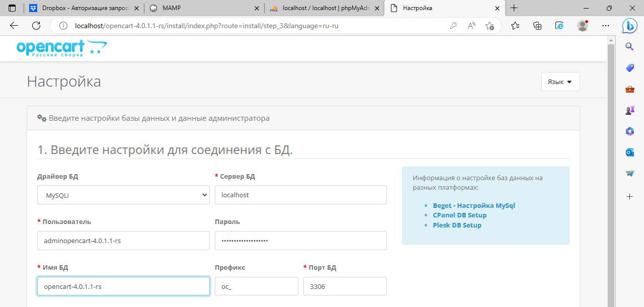Open the CPanel DB Setup link

pyautogui.click(x=459, y=215)
